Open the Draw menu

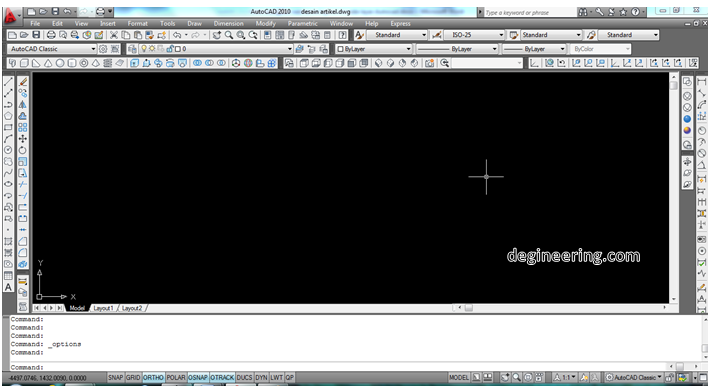point(194,24)
